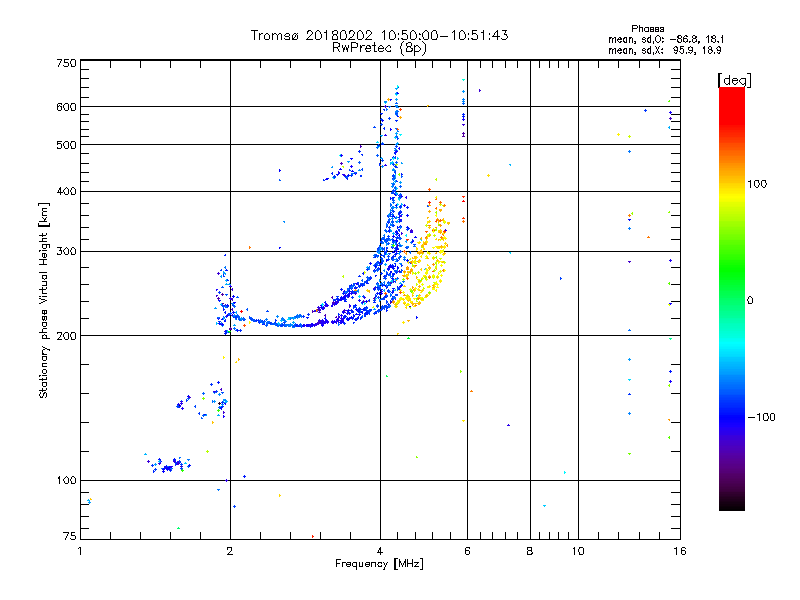
Task: Click the rainbow phase colorbar
Action: [x=732, y=298]
